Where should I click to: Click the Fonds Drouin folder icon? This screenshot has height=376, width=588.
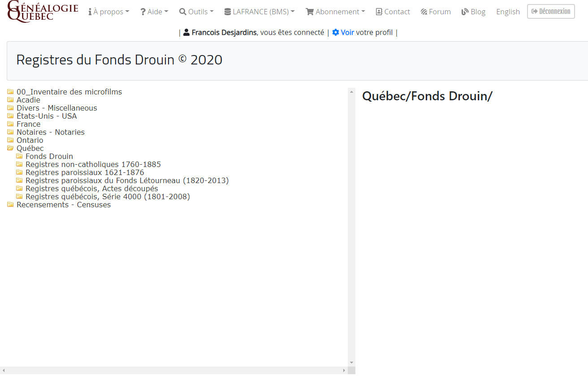[x=19, y=156]
